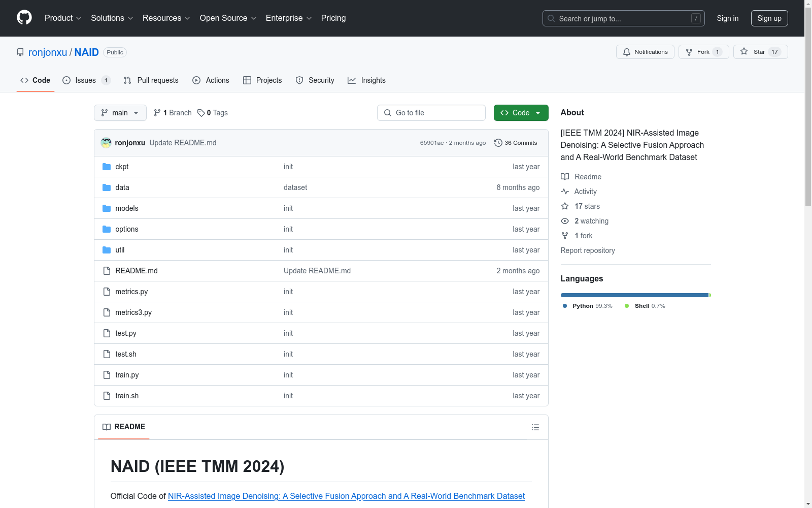
Task: Switch to the Pull requests tab
Action: tap(151, 80)
